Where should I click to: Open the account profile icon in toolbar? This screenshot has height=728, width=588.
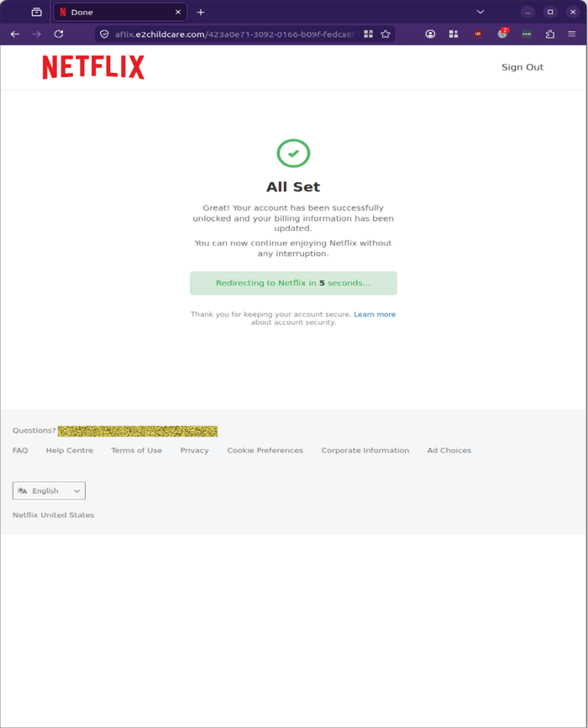tap(430, 34)
